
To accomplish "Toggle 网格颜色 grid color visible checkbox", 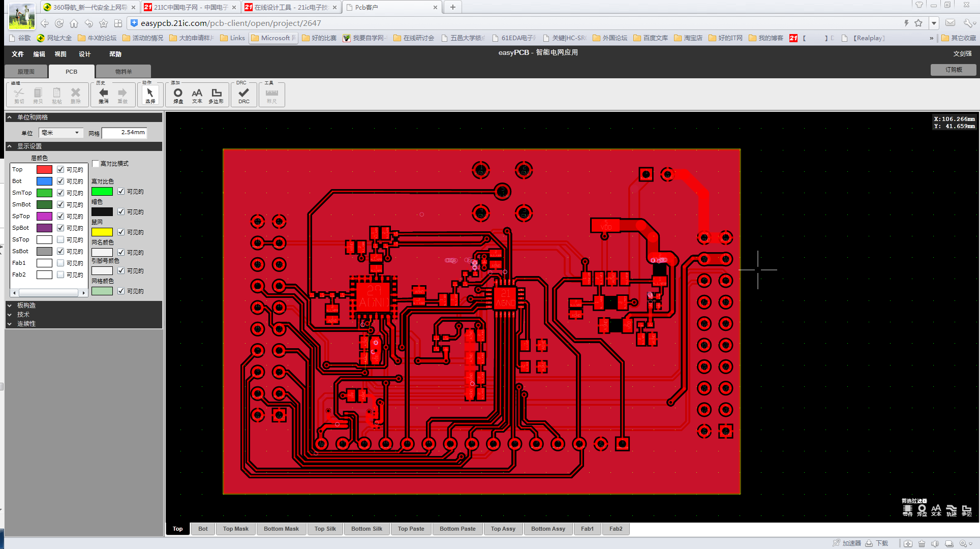I will tap(121, 291).
